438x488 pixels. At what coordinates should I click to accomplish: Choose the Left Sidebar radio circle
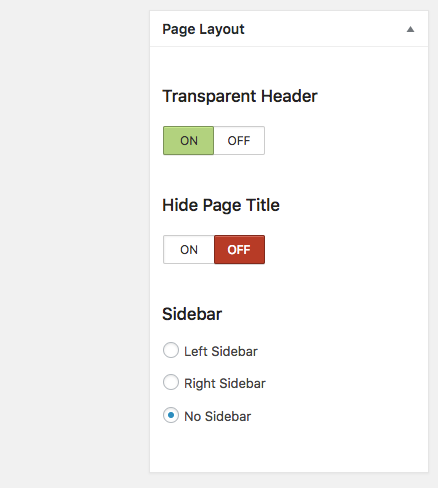click(x=171, y=350)
